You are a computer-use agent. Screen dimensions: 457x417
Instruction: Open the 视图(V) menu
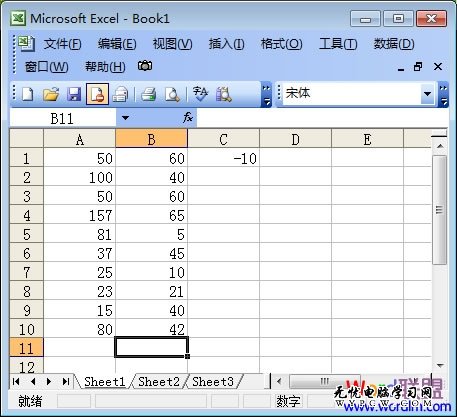(x=172, y=44)
